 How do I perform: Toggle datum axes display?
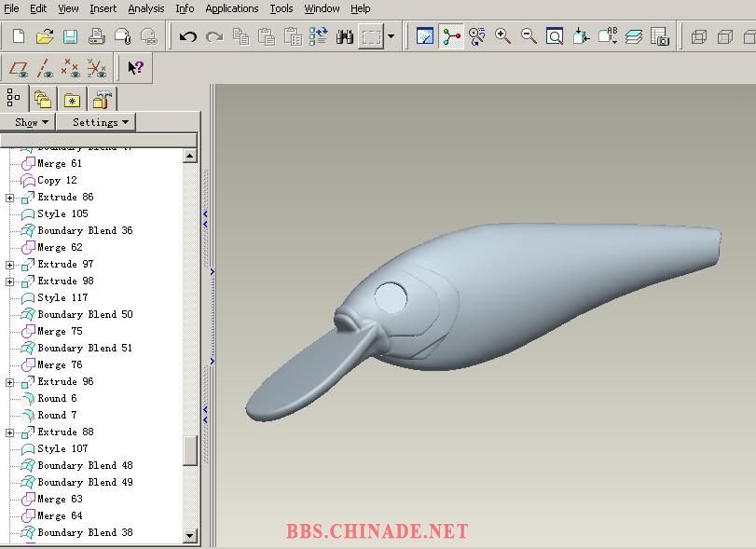(45, 68)
